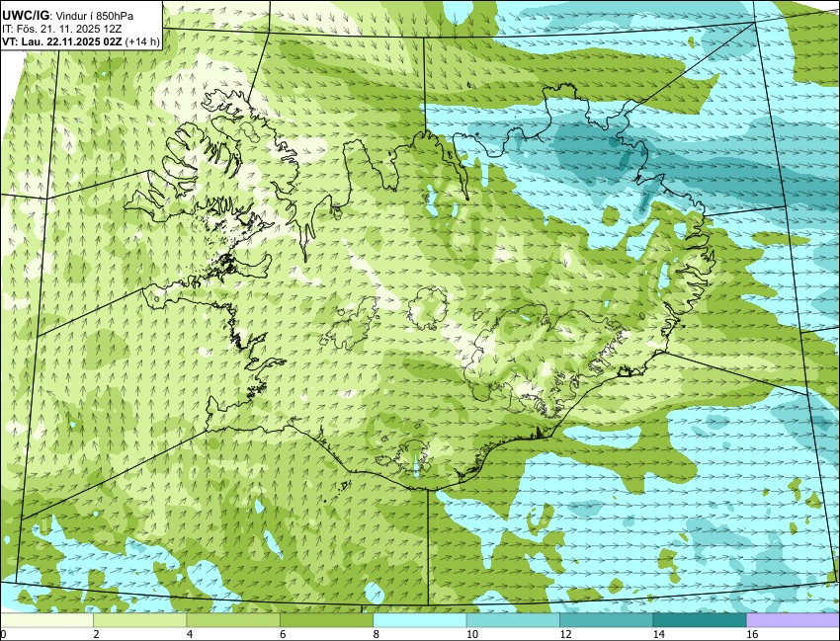Click the legend value '2'
The height and width of the screenshot is (641, 840).
(x=95, y=634)
